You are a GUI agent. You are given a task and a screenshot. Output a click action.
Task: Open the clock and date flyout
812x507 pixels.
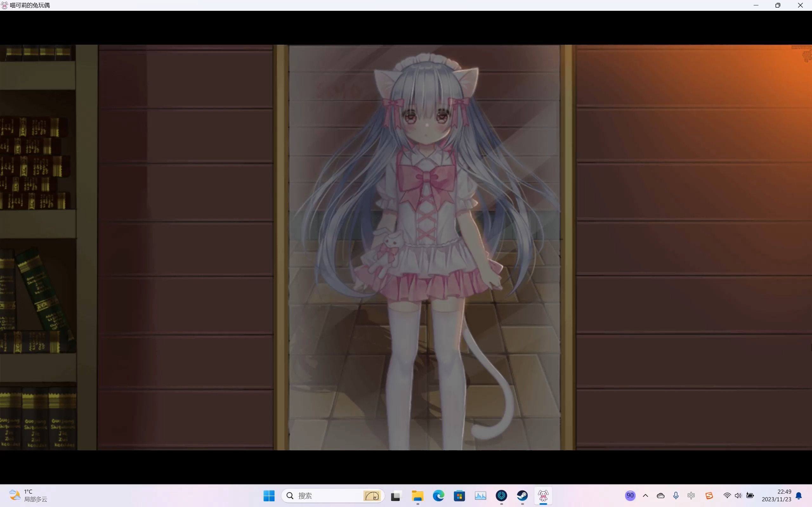[776, 496]
